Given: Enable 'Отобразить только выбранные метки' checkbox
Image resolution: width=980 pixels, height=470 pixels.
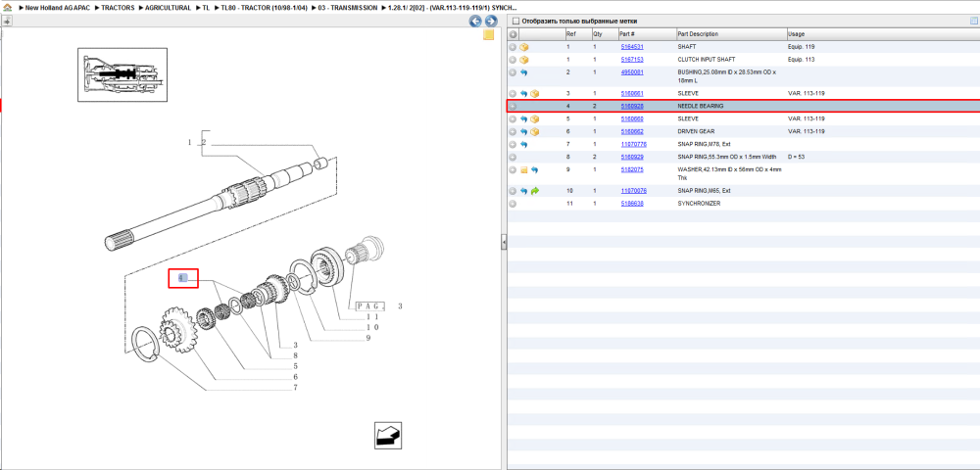Looking at the screenshot, I should pos(515,22).
